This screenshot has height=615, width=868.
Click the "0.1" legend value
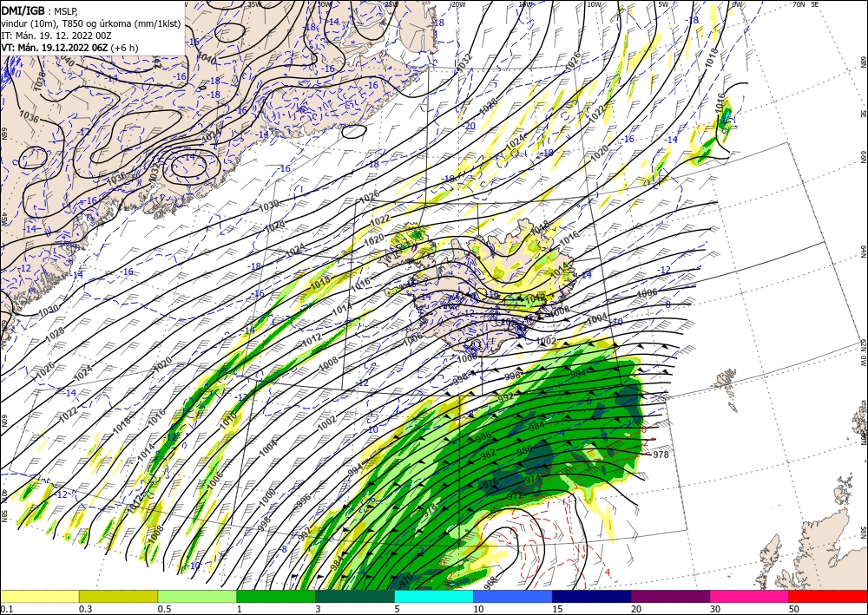[x=5, y=609]
